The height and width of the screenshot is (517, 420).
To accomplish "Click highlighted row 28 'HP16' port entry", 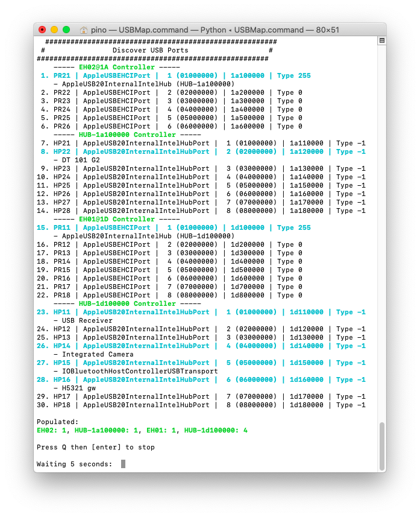I will [x=201, y=380].
